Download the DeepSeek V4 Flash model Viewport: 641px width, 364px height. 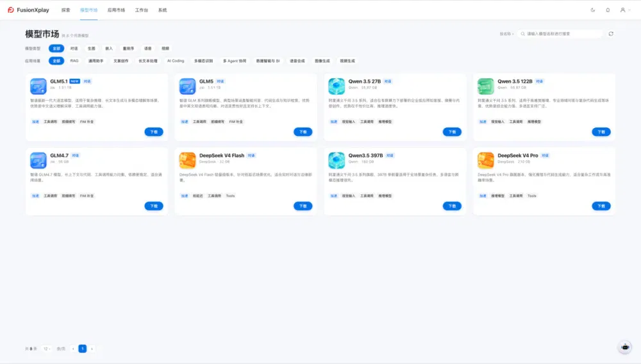303,206
